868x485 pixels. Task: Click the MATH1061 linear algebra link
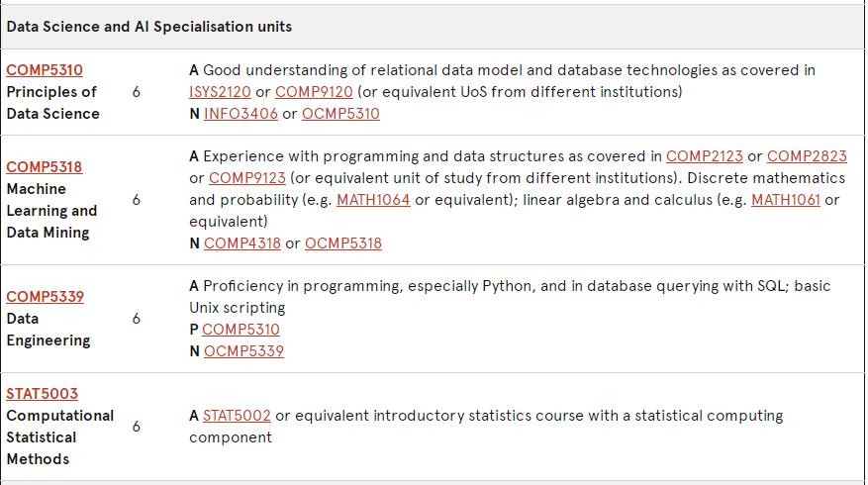click(x=786, y=200)
